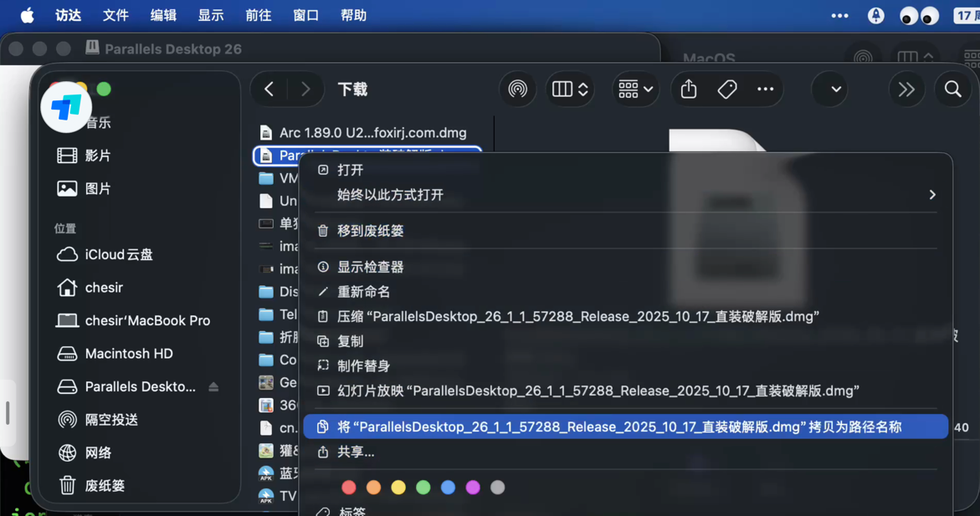This screenshot has width=980, height=516.
Task: Switch view using the column view selector
Action: pos(570,89)
